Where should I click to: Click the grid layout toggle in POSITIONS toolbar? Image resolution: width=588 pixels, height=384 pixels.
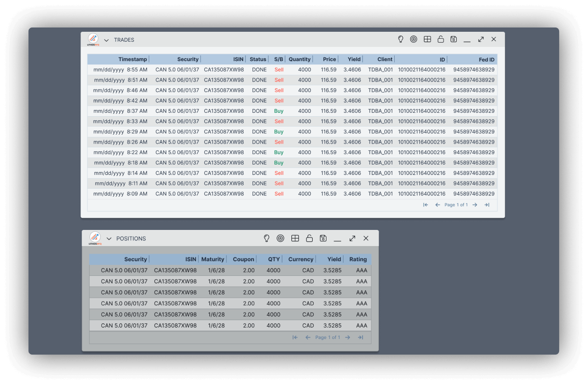pos(295,238)
